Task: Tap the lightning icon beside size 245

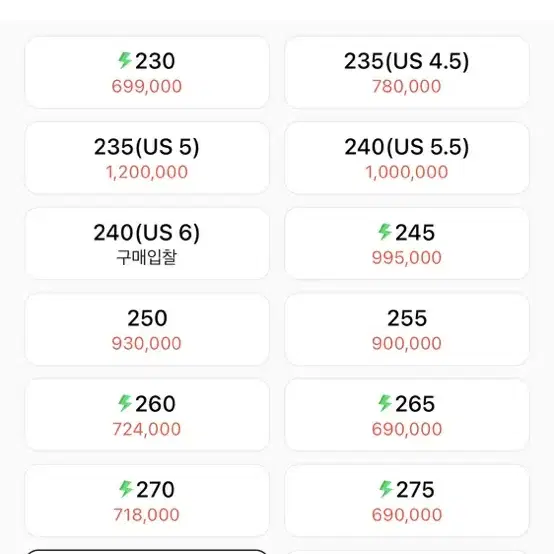Action: pyautogui.click(x=385, y=232)
